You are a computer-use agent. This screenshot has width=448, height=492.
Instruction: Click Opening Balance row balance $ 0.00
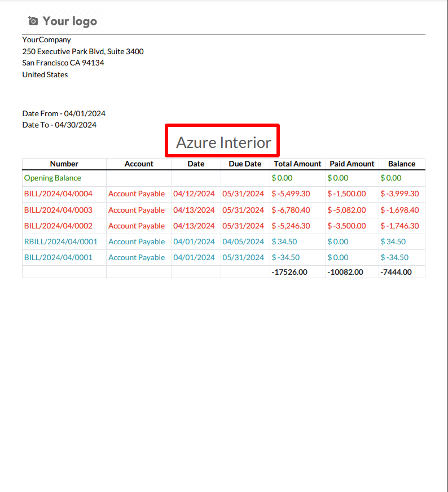391,178
